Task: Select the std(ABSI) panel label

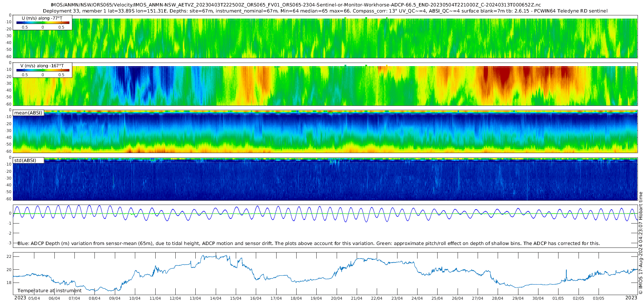Action: coord(28,160)
